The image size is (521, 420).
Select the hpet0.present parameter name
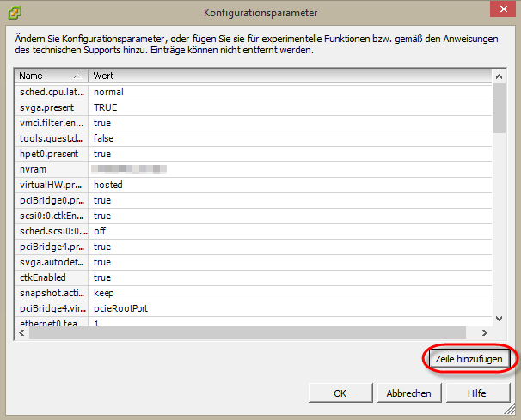click(52, 154)
